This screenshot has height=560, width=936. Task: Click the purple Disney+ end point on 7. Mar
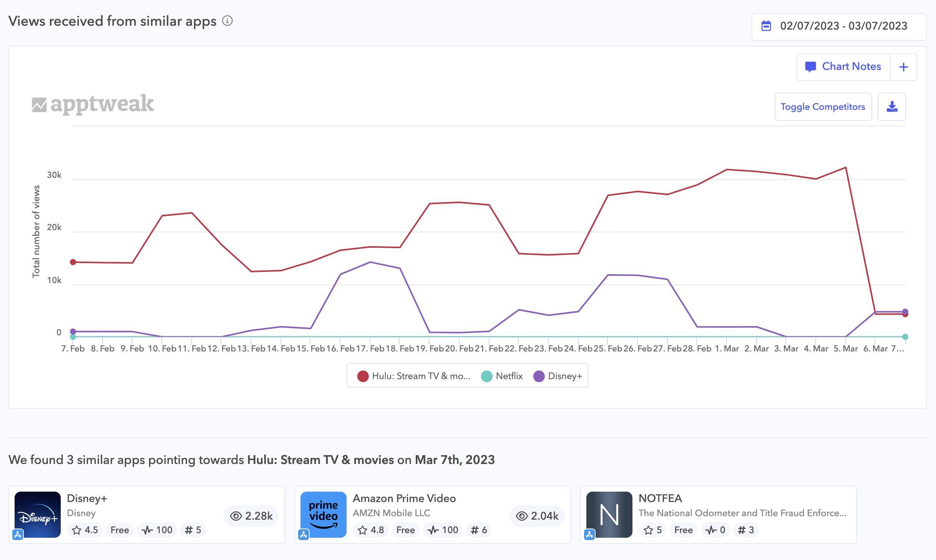point(905,311)
